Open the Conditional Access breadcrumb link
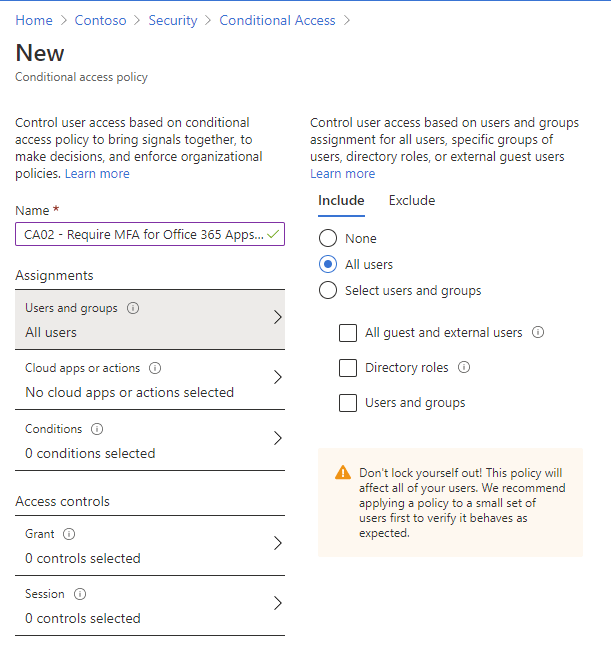 click(x=277, y=20)
